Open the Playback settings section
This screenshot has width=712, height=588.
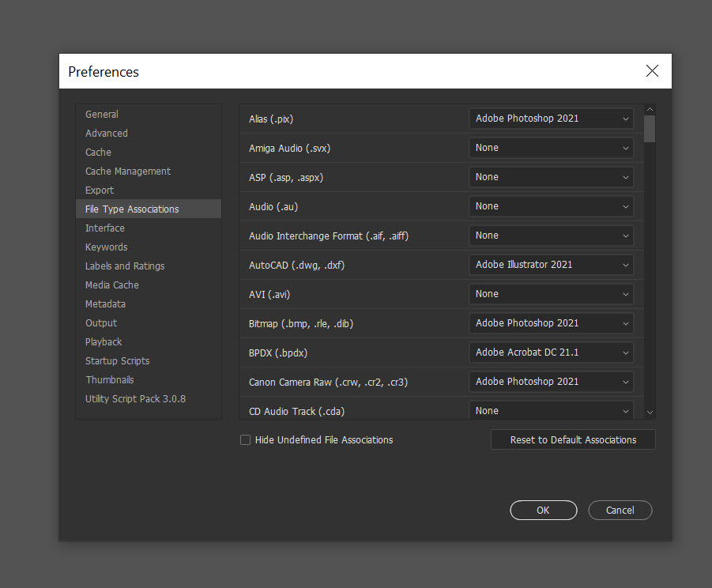[x=103, y=341]
